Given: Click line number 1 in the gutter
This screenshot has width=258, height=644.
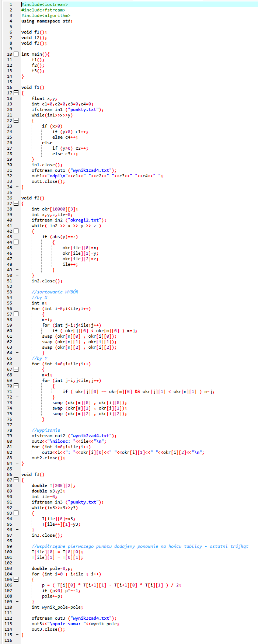Looking at the screenshot, I should point(11,4).
